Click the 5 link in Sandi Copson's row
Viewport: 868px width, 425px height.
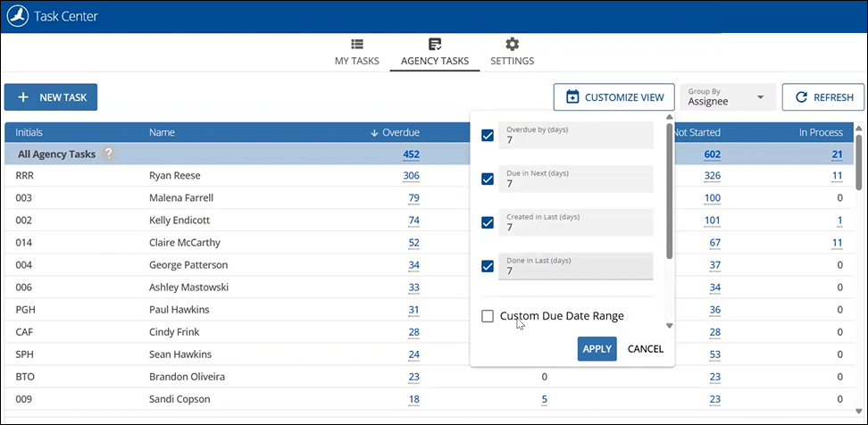point(544,399)
